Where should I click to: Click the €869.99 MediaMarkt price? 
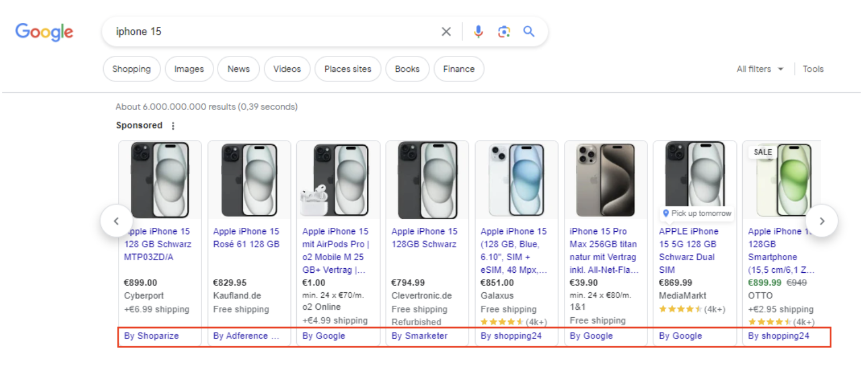tap(675, 283)
